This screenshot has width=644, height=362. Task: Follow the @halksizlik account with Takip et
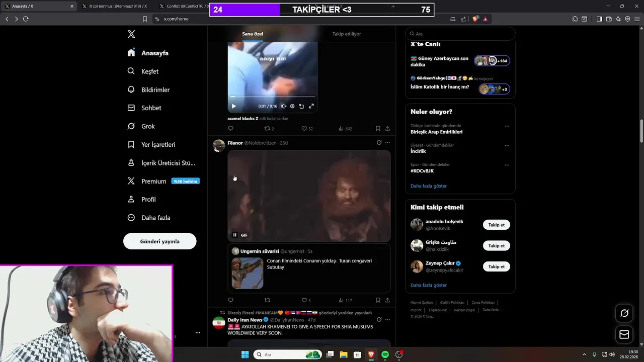[497, 246]
